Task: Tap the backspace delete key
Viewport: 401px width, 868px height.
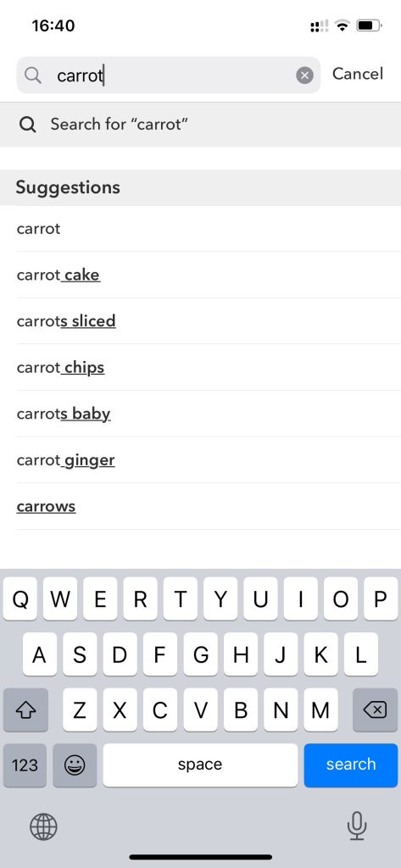Action: click(x=375, y=709)
